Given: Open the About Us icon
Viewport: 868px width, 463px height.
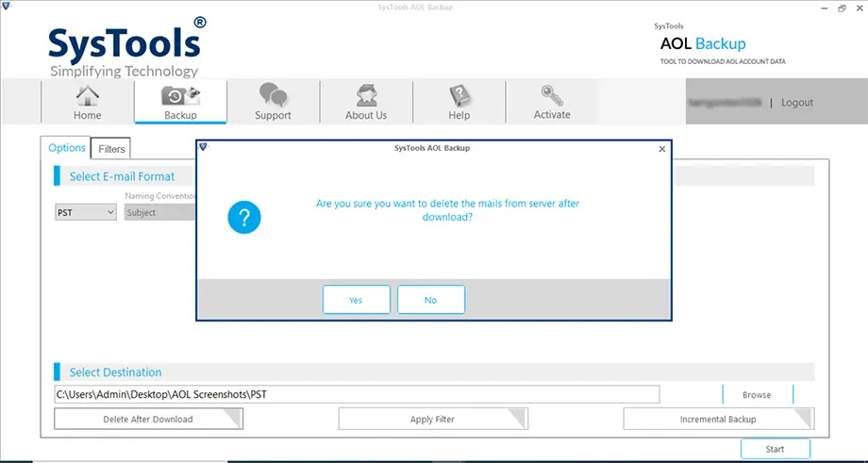Looking at the screenshot, I should [366, 103].
